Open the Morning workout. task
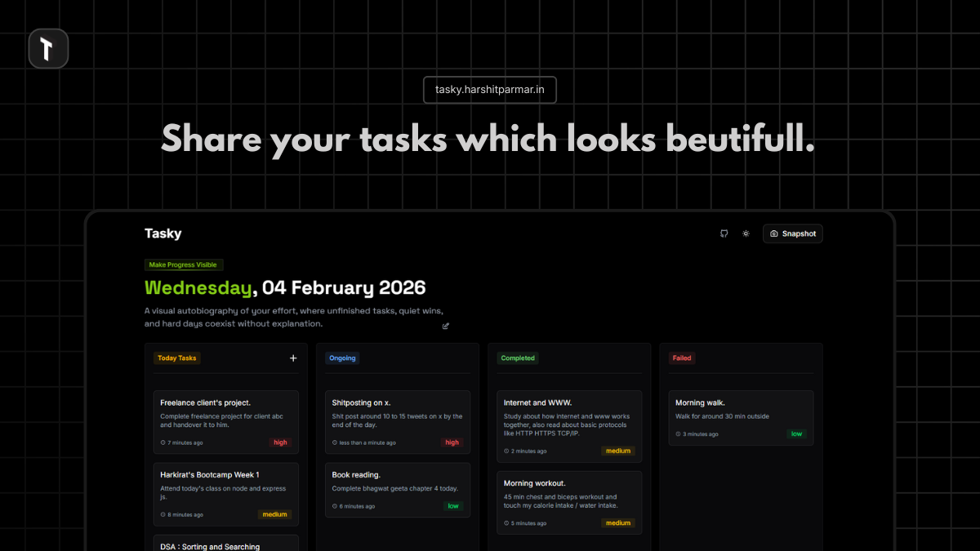 569,503
